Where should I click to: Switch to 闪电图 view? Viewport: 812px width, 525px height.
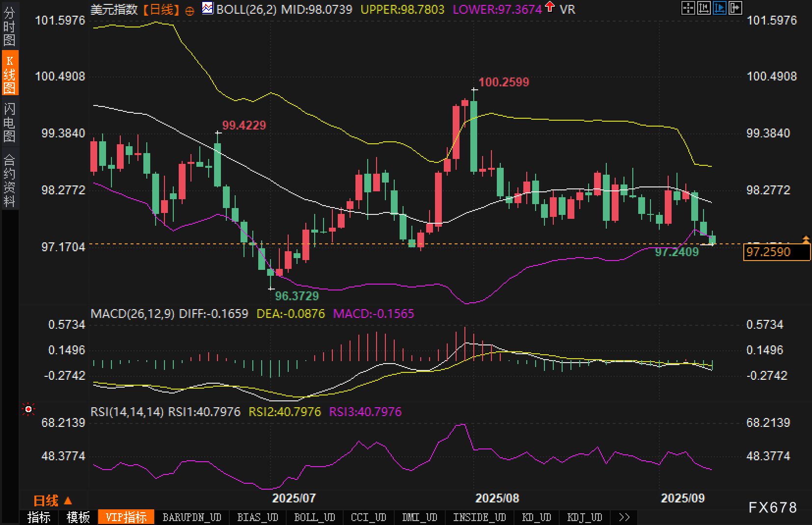point(9,123)
